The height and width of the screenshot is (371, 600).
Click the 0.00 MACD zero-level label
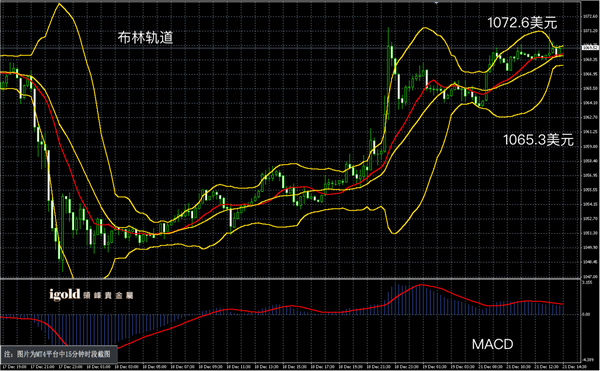click(586, 314)
